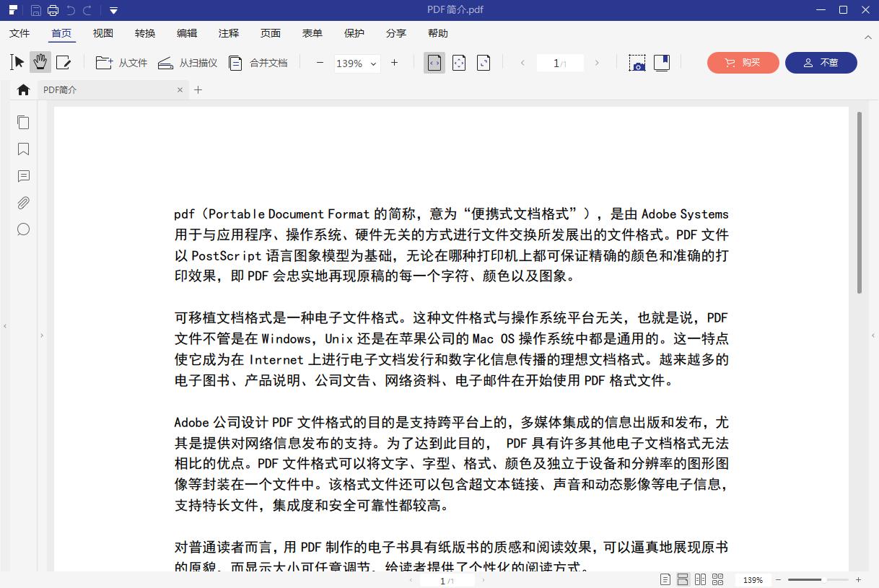Screen dimensions: 879x588
Task: Open the 文件 menu
Action: [19, 33]
